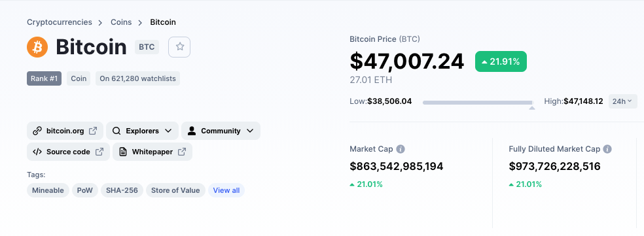The image size is (644, 236).
Task: Click the Whitepaper document icon
Action: tap(123, 152)
